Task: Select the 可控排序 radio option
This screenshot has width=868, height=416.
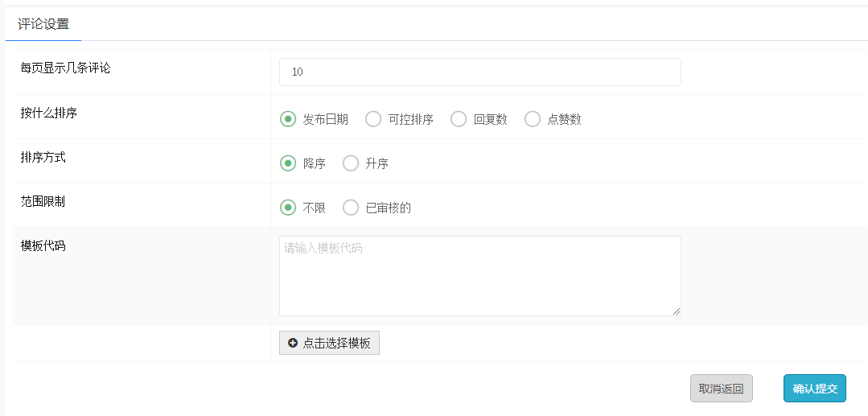Action: click(373, 119)
